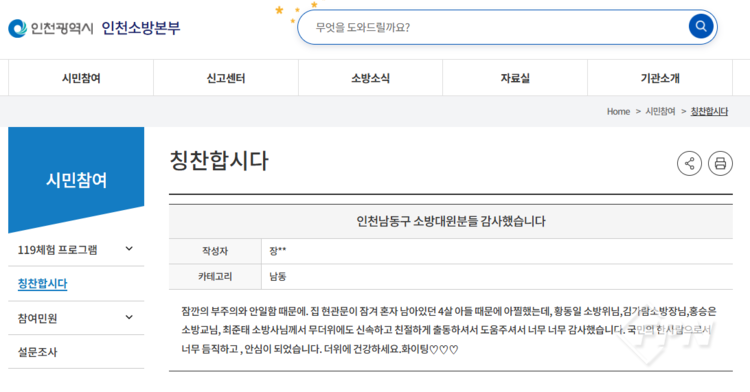Expand the 참여민원 submenu arrow

[129, 317]
